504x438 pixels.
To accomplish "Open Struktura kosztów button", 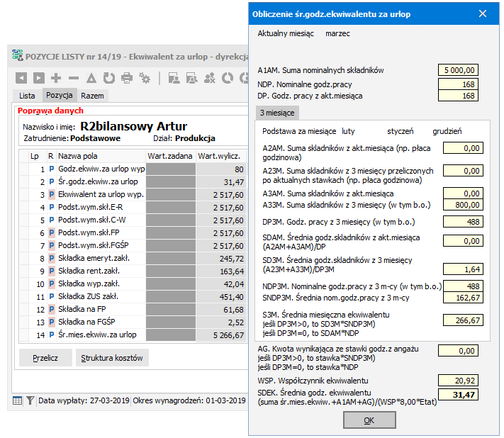I will pos(112,358).
